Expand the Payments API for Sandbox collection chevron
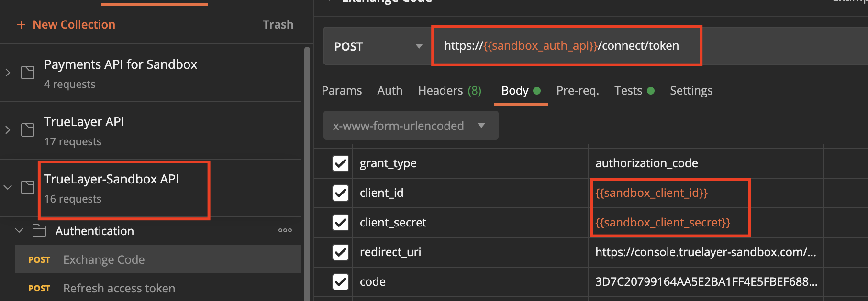Viewport: 868px width, 301px height. pyautogui.click(x=8, y=73)
